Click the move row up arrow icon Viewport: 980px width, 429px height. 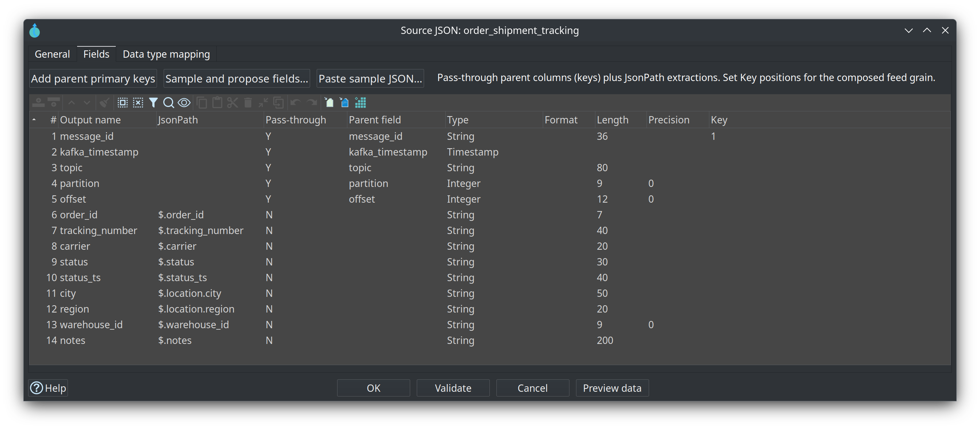pyautogui.click(x=72, y=102)
